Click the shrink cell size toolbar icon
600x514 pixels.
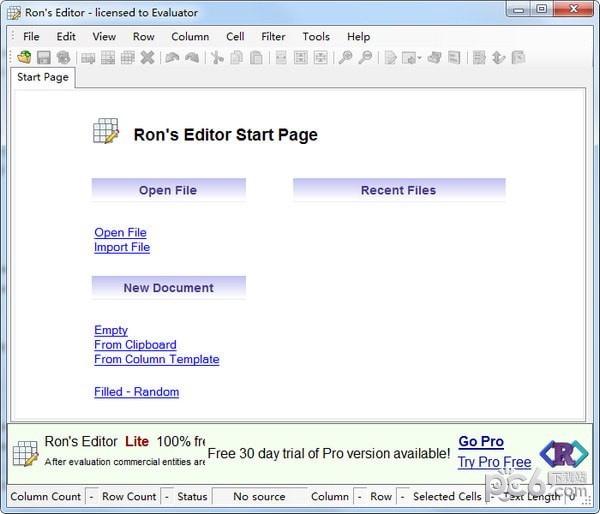(320, 58)
